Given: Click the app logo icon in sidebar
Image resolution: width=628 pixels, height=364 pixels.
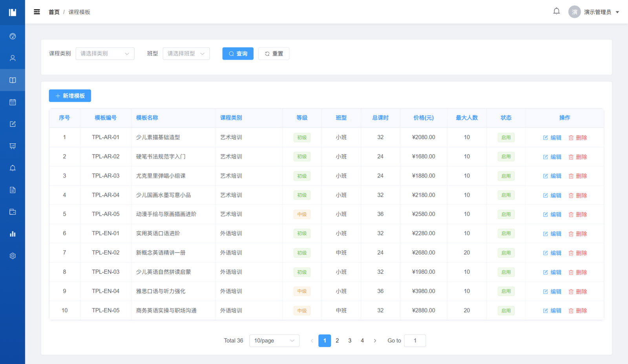Looking at the screenshot, I should pos(13,13).
